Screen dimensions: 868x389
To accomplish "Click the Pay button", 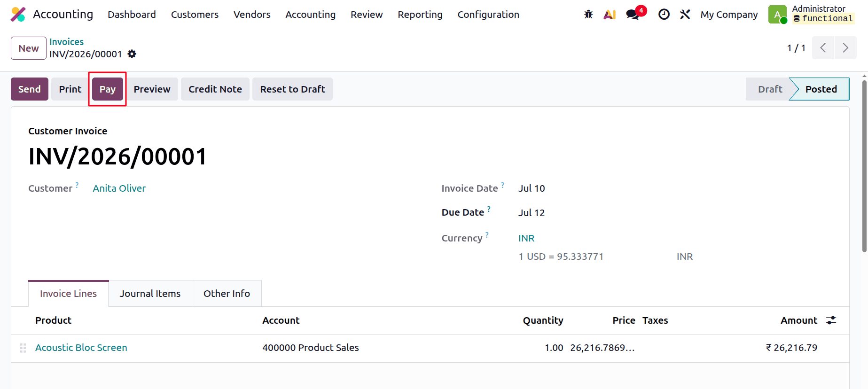I will (x=108, y=89).
